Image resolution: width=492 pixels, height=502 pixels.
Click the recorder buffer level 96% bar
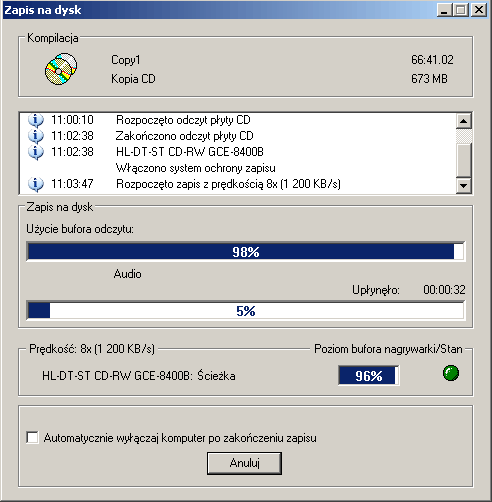pyautogui.click(x=369, y=376)
